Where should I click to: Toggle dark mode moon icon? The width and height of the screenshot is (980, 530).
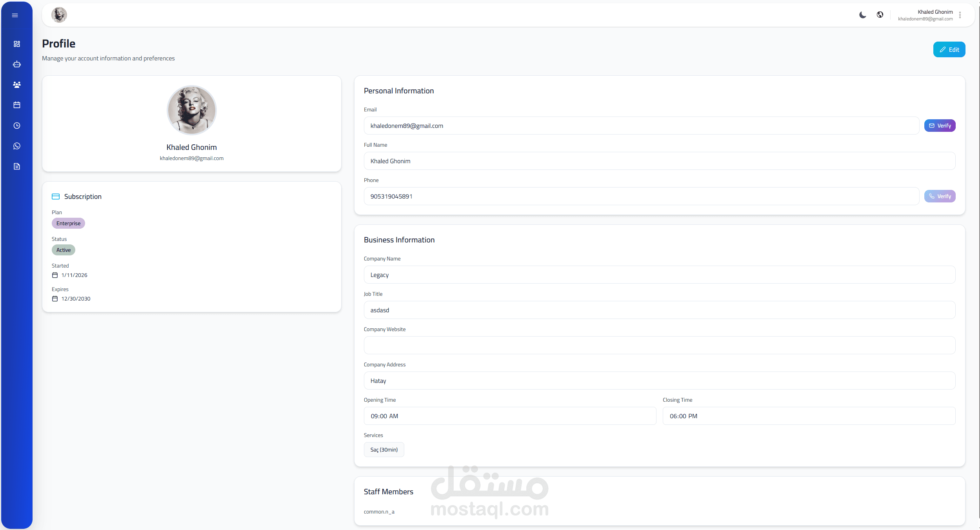tap(862, 15)
